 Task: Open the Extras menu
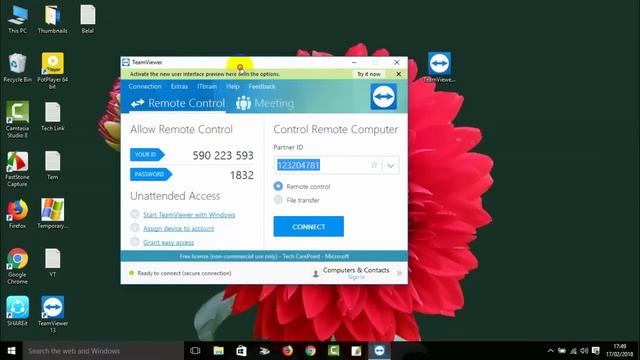(x=179, y=86)
